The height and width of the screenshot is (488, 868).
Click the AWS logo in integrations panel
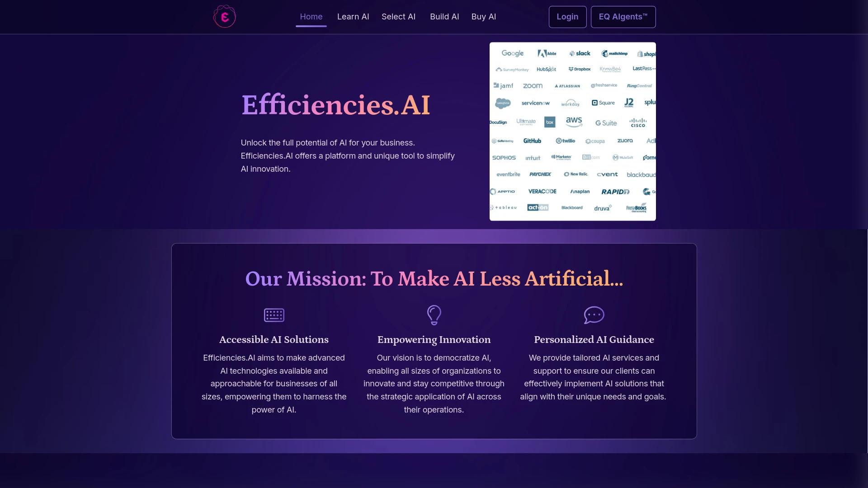pos(574,122)
